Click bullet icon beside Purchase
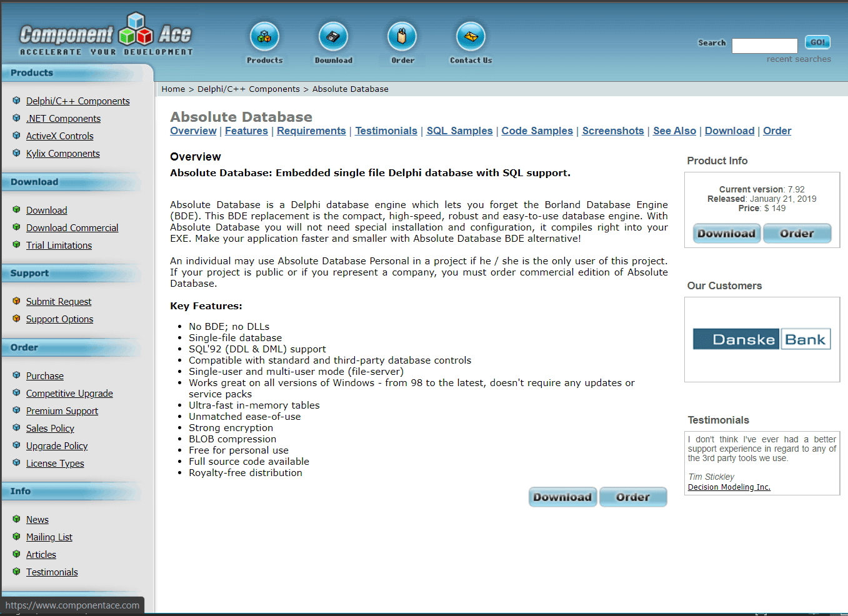 (x=16, y=375)
